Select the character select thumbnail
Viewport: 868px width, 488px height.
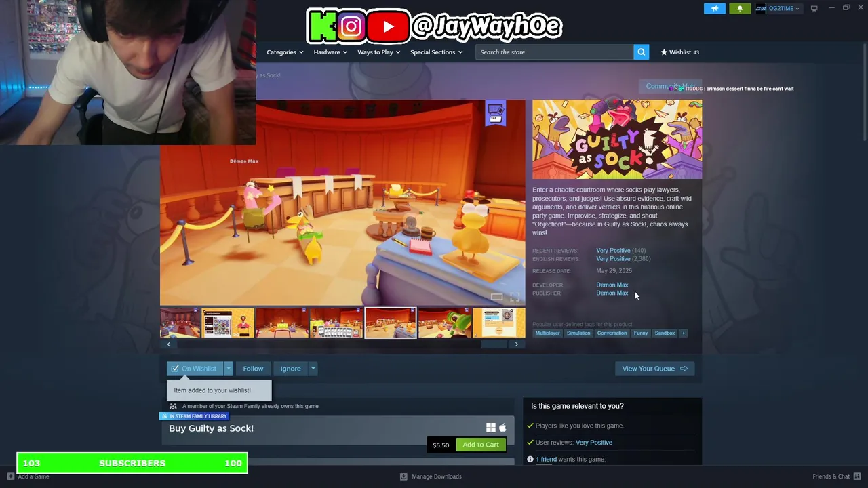tap(228, 323)
